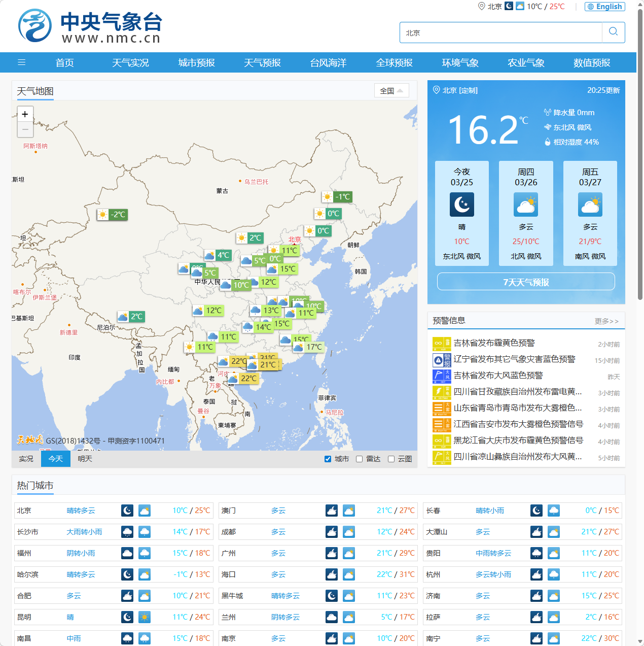Click the haze yellow warning icon for 吉林省
Image resolution: width=644 pixels, height=646 pixels.
point(442,344)
